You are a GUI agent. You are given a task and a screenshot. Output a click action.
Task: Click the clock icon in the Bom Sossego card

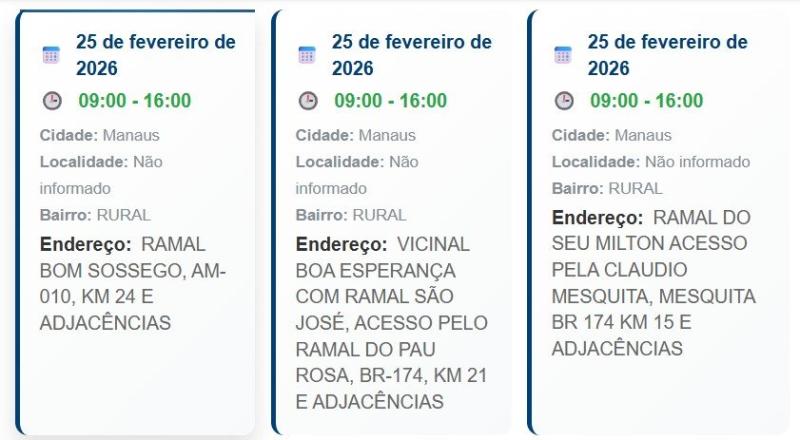coord(52,101)
